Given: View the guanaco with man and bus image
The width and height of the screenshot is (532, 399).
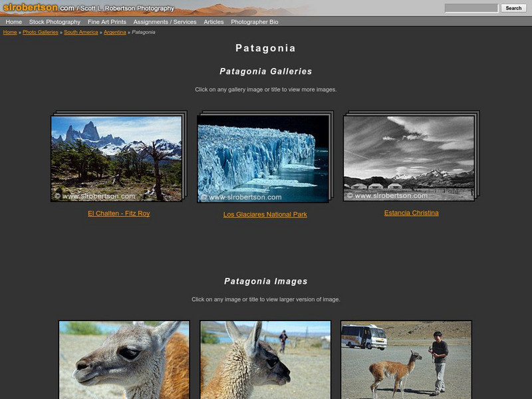Looking at the screenshot, I should pyautogui.click(x=406, y=360).
